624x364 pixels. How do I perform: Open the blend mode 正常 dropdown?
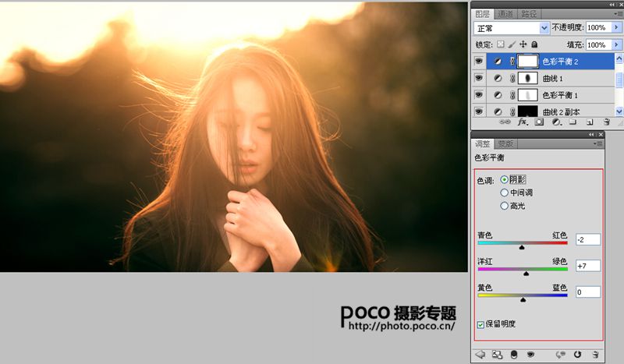pyautogui.click(x=544, y=28)
